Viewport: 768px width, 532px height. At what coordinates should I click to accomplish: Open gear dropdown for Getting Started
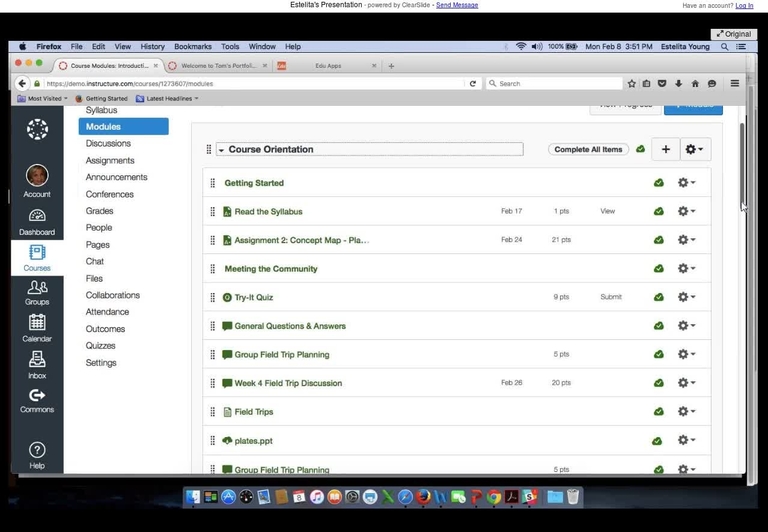point(687,183)
